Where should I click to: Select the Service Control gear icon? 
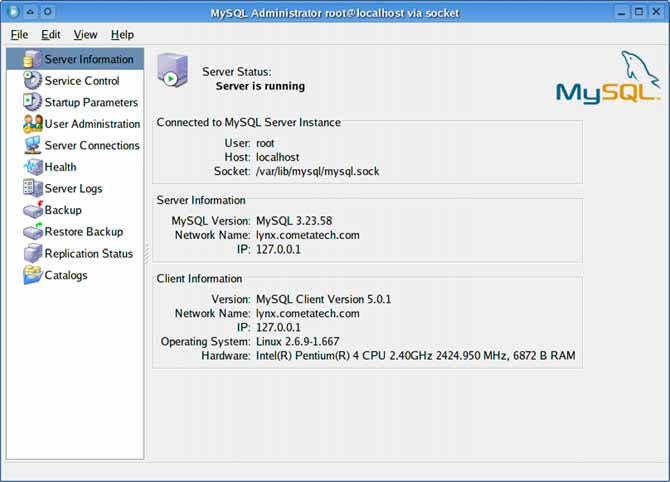coord(32,81)
